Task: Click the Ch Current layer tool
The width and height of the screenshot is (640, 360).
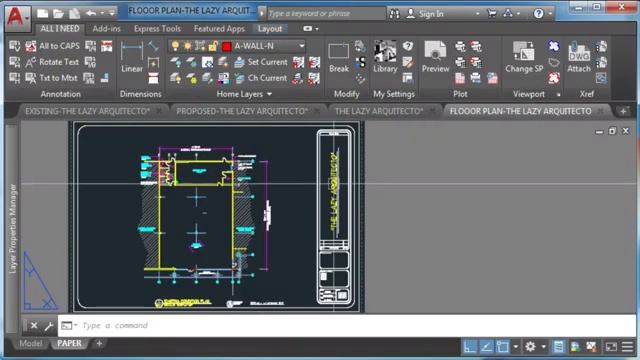Action: click(x=261, y=78)
